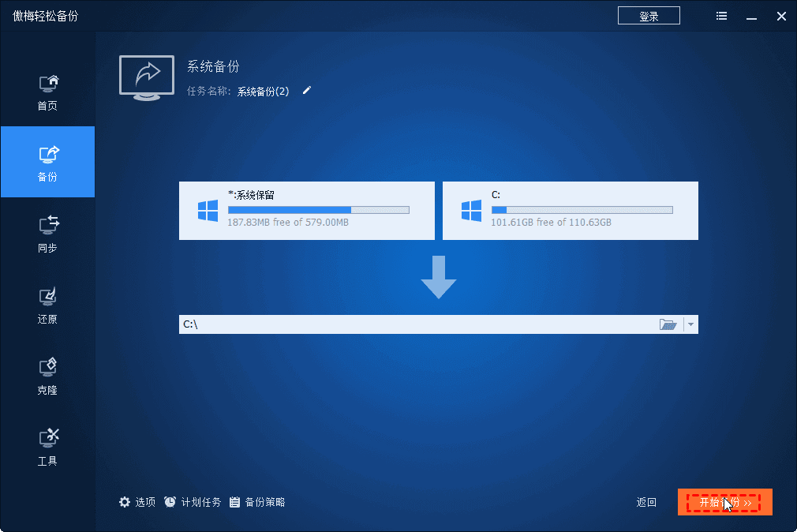
Task: Expand the destination path dropdown arrow
Action: pyautogui.click(x=690, y=324)
